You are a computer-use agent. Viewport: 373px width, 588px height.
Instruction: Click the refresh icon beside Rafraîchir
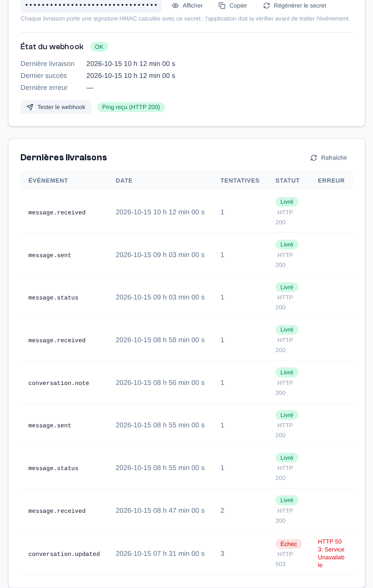tap(314, 158)
